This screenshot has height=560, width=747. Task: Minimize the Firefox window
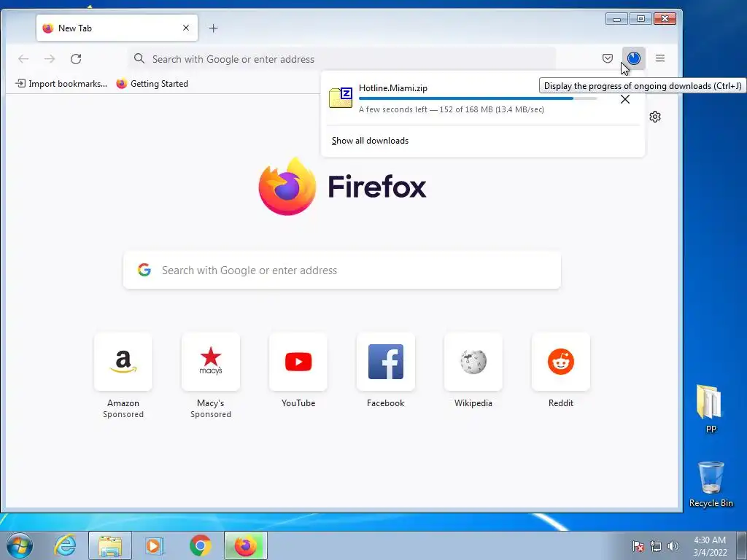pyautogui.click(x=616, y=18)
